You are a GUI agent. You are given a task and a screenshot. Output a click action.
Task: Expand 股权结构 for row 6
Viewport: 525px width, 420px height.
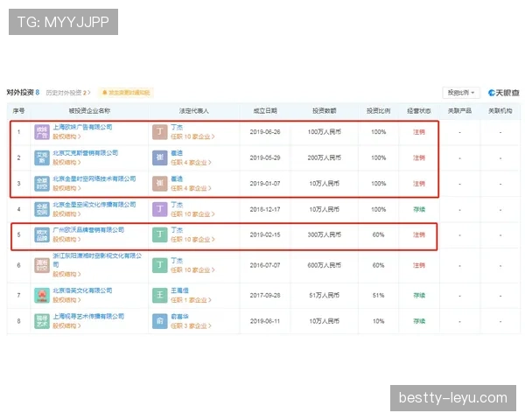66,274
